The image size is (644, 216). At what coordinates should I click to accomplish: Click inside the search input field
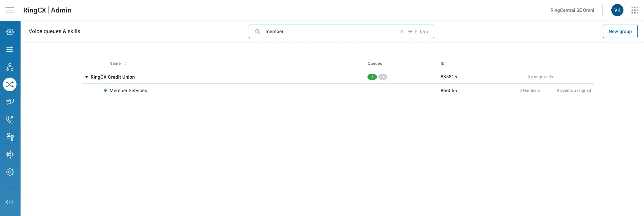click(330, 31)
